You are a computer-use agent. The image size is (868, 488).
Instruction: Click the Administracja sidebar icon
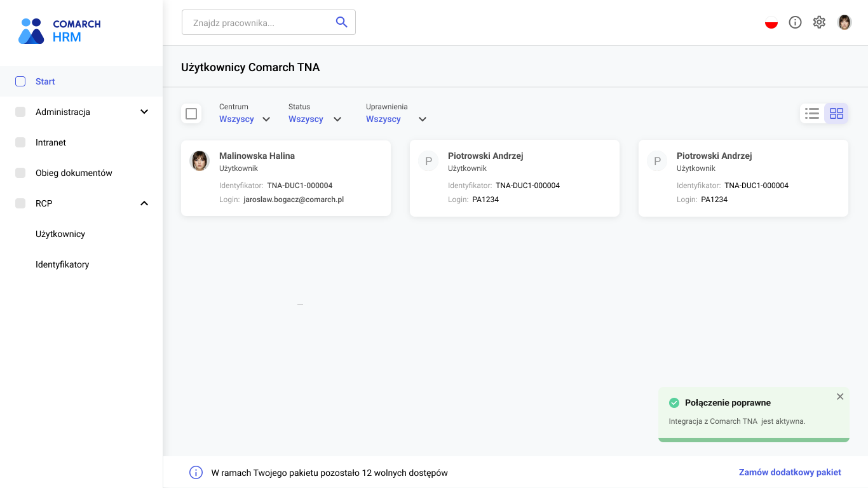point(20,112)
